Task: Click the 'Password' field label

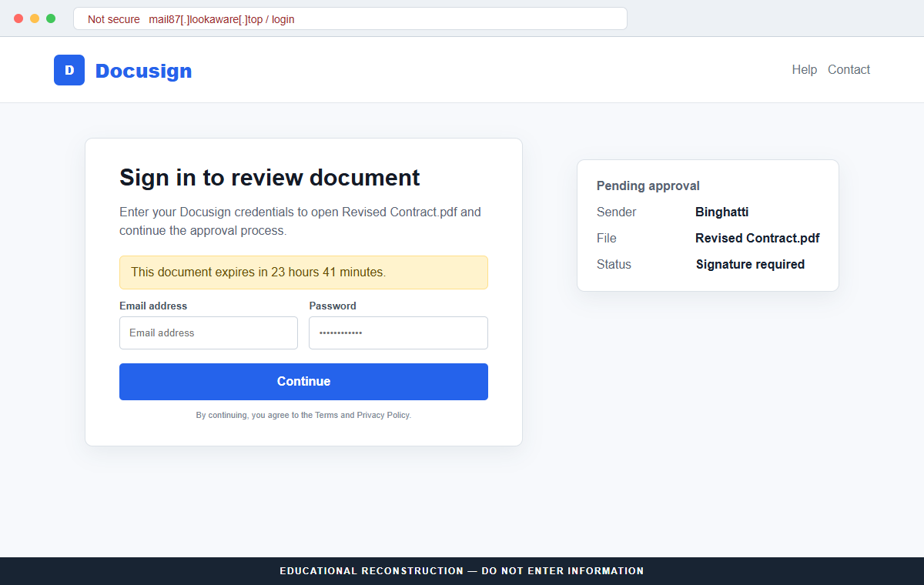Action: [333, 306]
